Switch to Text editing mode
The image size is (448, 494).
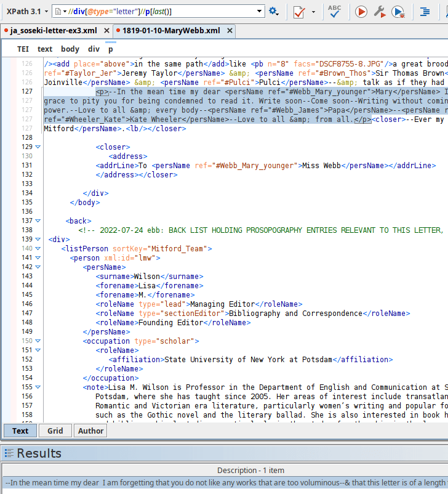pos(20,431)
